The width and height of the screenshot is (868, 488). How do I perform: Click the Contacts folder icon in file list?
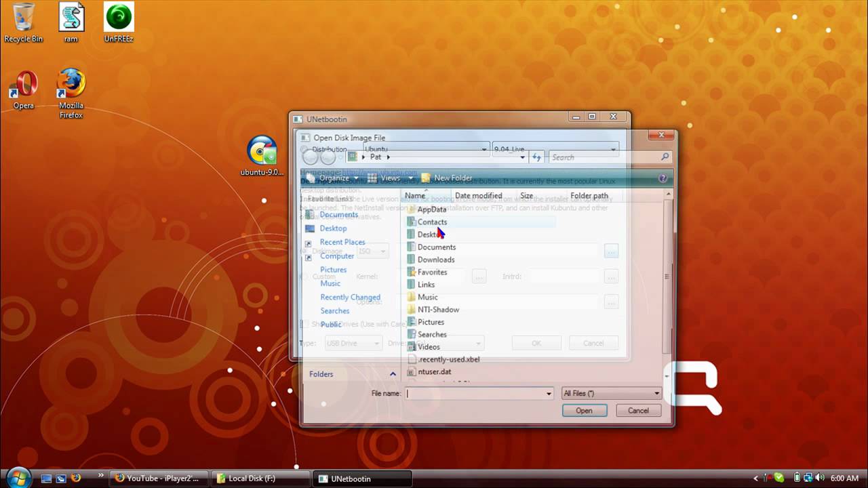(x=411, y=222)
